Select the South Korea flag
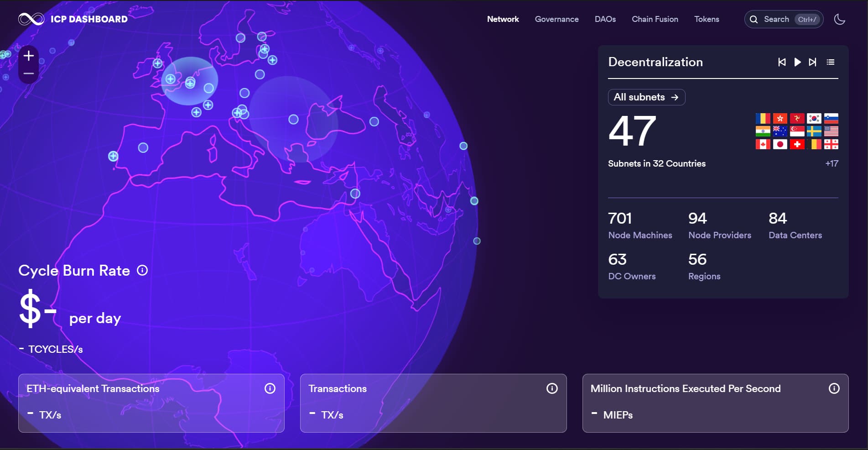The height and width of the screenshot is (450, 868). click(x=814, y=119)
